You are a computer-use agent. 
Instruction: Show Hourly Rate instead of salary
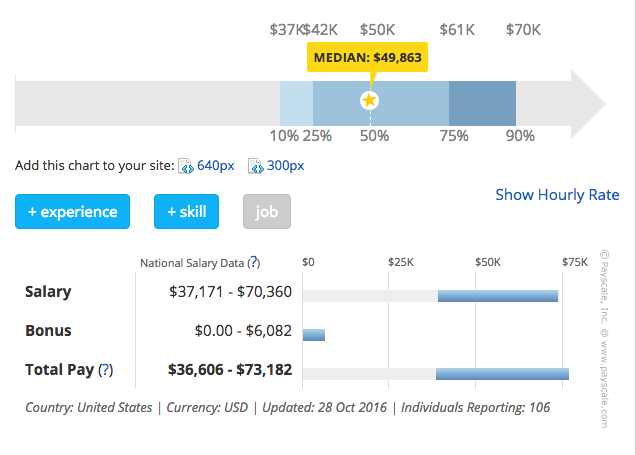point(557,195)
